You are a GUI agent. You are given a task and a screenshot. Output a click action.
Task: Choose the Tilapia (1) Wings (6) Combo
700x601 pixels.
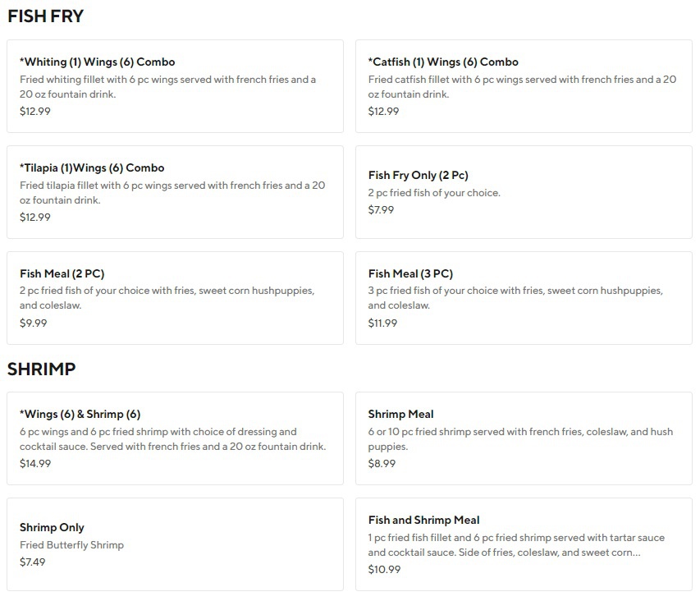[92, 168]
